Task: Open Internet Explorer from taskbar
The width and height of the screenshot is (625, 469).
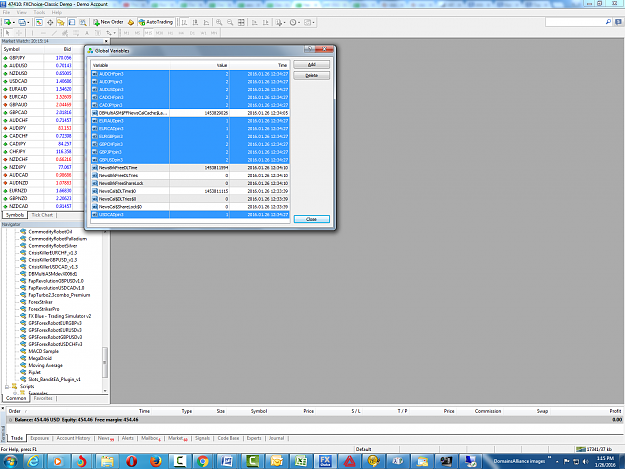Action: click(x=33, y=461)
